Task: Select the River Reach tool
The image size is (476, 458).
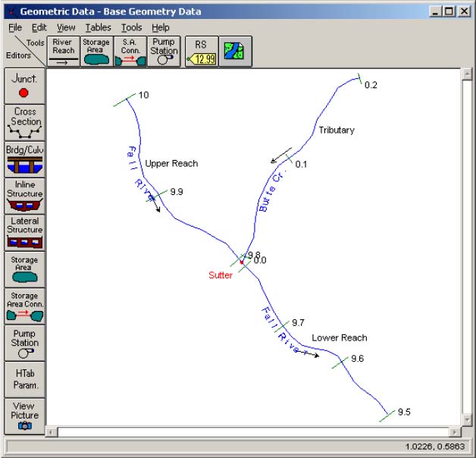Action: pyautogui.click(x=64, y=52)
